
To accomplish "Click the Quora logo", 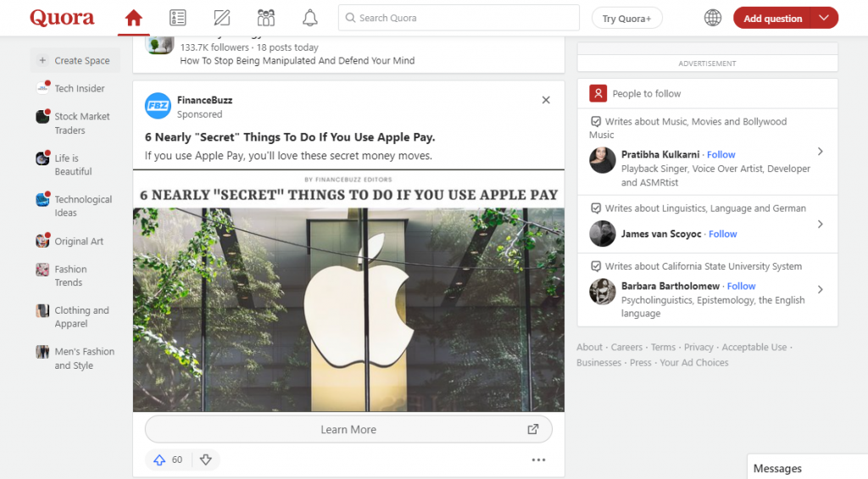I will 62,18.
